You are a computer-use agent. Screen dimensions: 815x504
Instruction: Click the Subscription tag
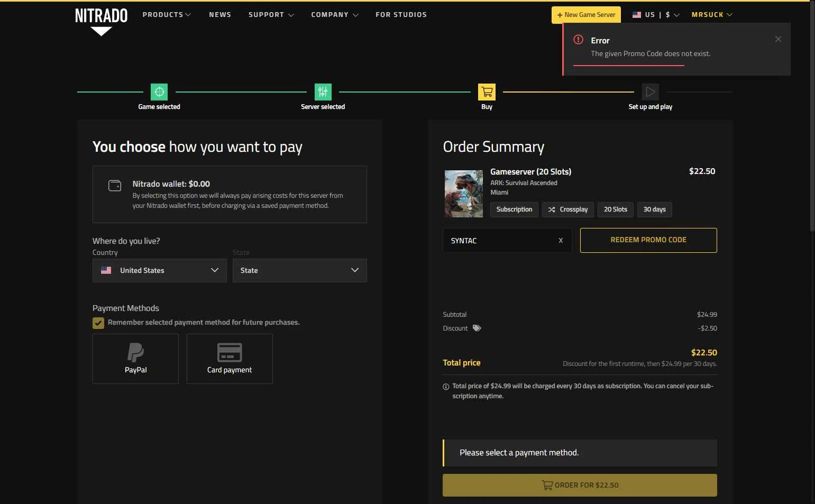point(515,209)
